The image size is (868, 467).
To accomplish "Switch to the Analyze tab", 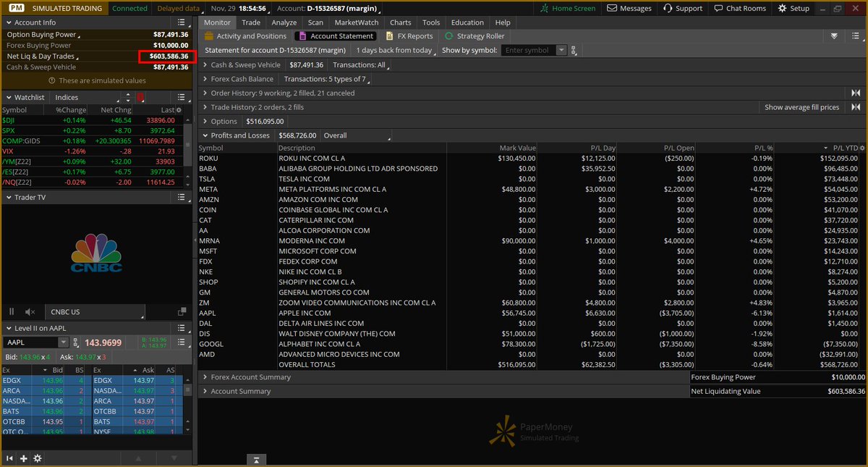I will click(284, 22).
